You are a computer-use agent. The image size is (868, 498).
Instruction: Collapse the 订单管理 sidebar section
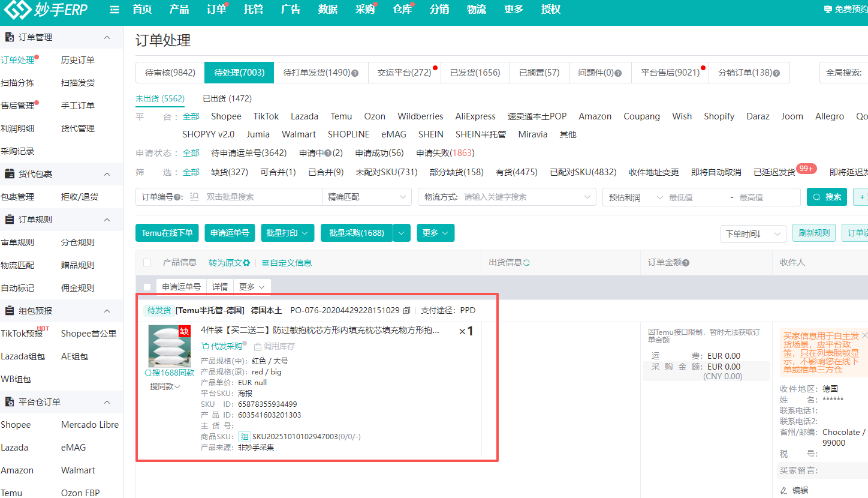tap(107, 37)
